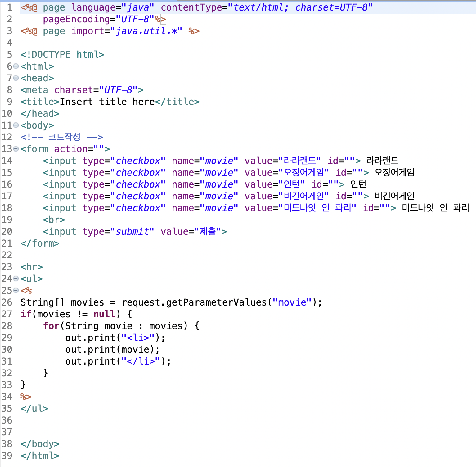Click the 'submit' type string

click(x=132, y=232)
